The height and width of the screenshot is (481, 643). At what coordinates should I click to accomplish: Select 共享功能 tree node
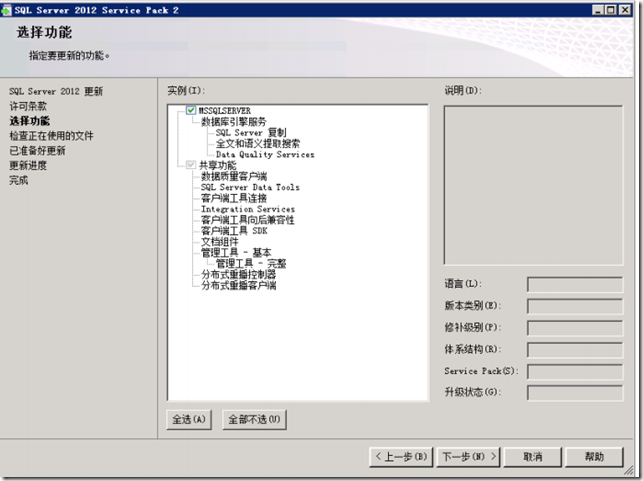point(217,166)
